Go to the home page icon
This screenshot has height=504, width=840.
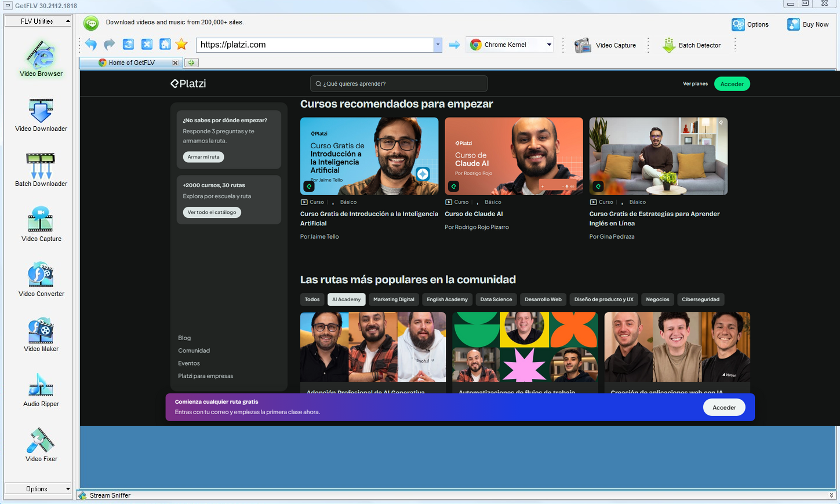click(165, 45)
